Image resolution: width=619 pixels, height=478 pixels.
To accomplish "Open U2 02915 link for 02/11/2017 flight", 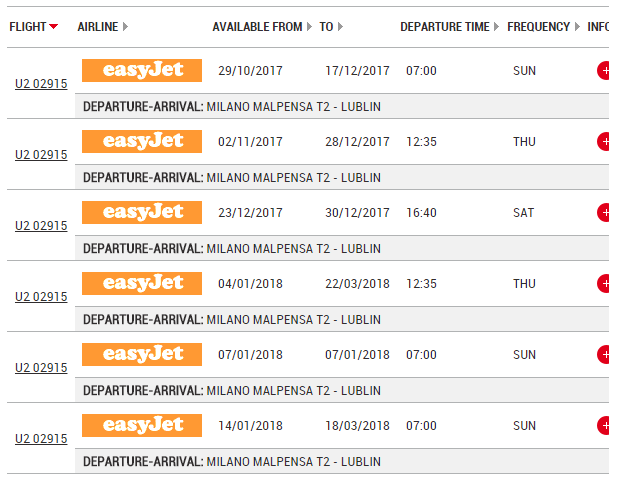I will click(41, 155).
